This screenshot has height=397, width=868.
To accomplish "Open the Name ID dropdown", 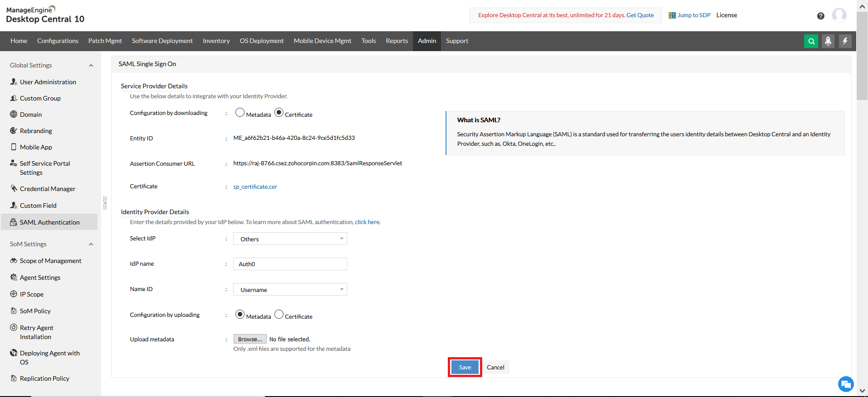I will click(290, 289).
